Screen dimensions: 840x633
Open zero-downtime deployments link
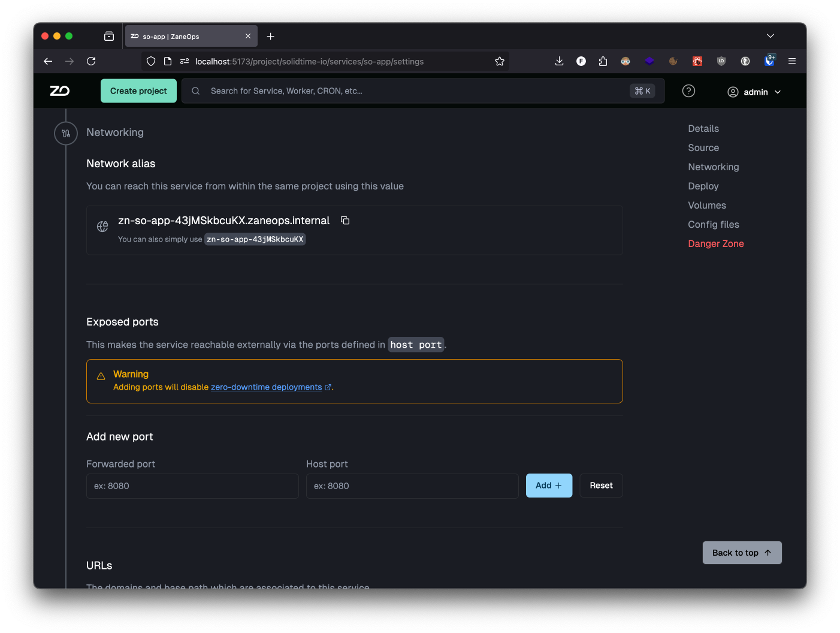pos(271,387)
